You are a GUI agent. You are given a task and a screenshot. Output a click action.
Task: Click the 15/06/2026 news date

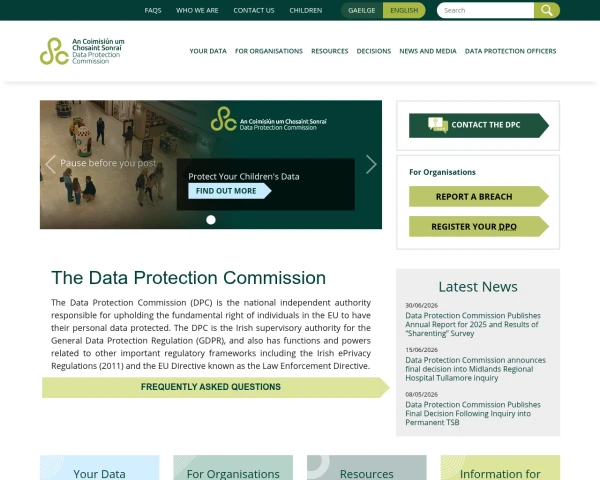(x=421, y=350)
